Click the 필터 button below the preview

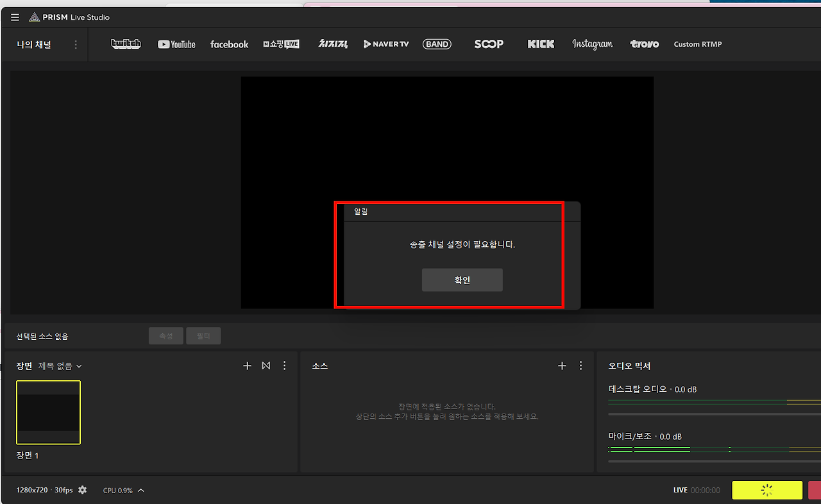point(203,335)
